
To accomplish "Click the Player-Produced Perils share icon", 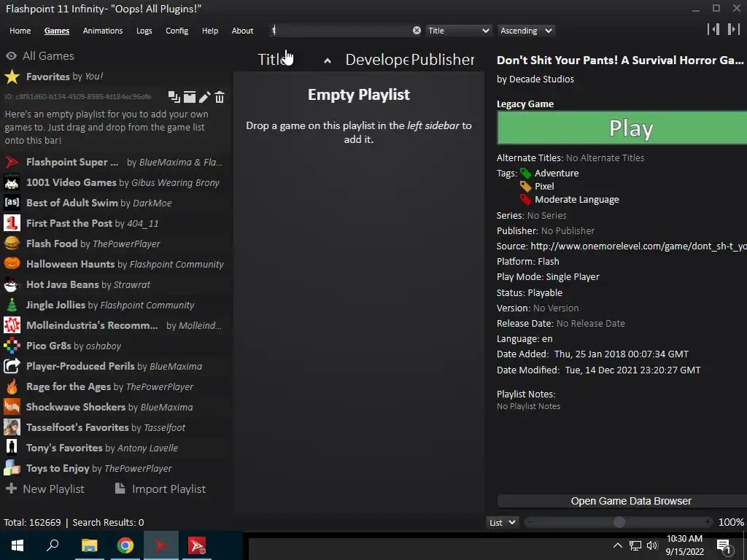I will pos(12,366).
